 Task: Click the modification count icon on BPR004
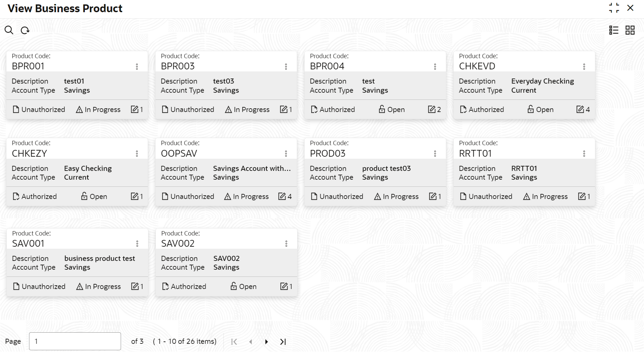[432, 109]
